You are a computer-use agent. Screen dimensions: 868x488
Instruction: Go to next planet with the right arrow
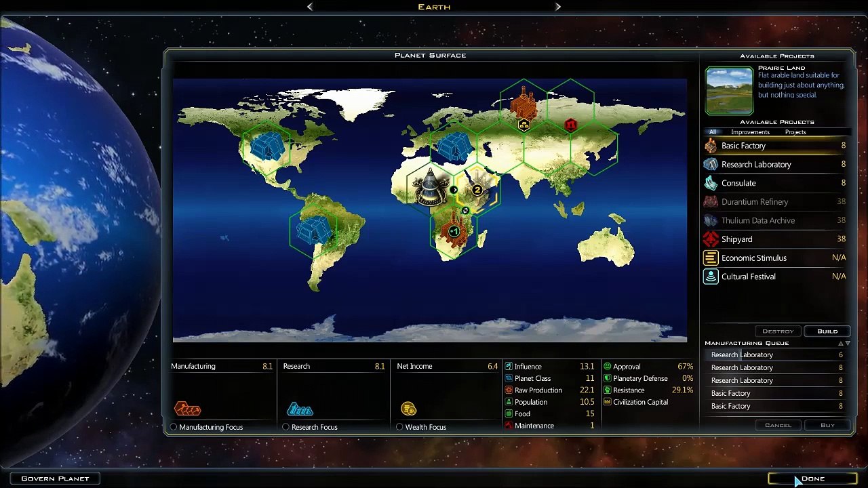point(558,7)
